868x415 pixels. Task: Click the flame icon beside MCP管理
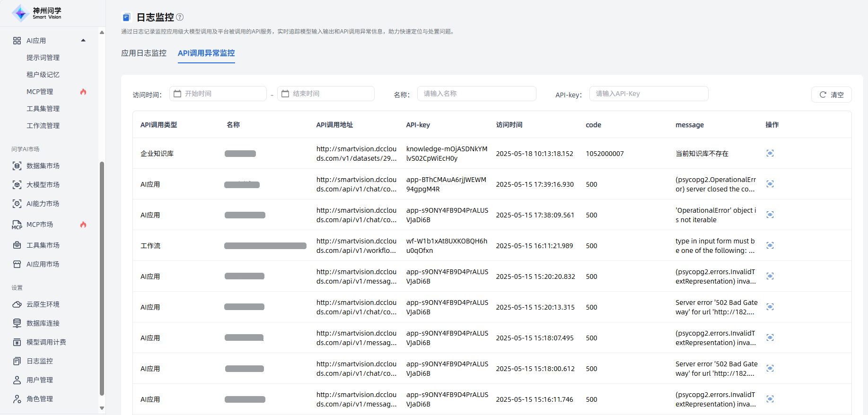(x=83, y=92)
